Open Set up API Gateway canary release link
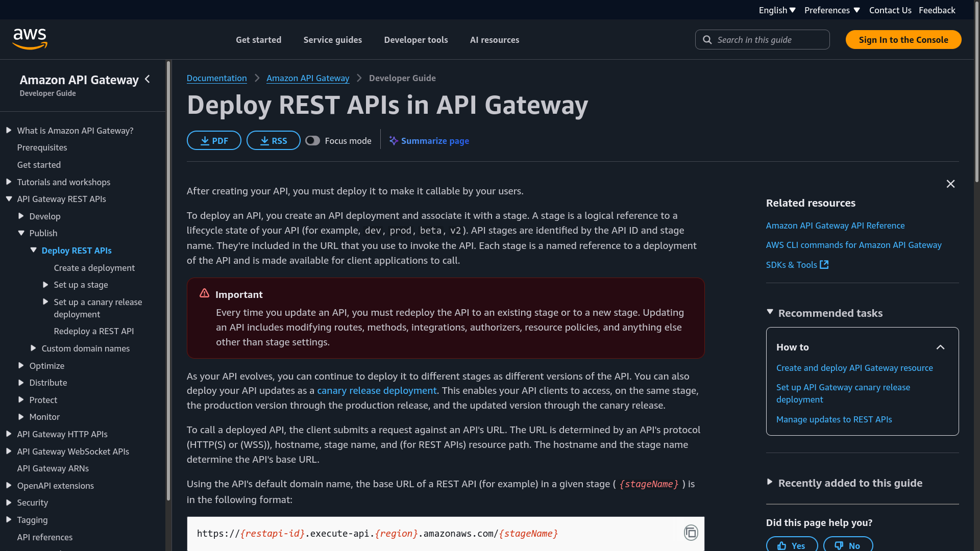Viewport: 980px width, 551px height. click(x=843, y=393)
